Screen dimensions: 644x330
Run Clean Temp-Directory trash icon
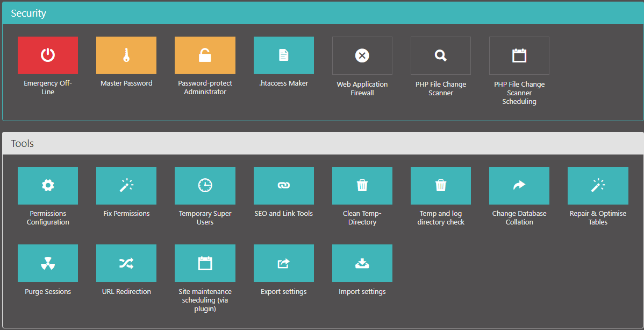point(362,186)
